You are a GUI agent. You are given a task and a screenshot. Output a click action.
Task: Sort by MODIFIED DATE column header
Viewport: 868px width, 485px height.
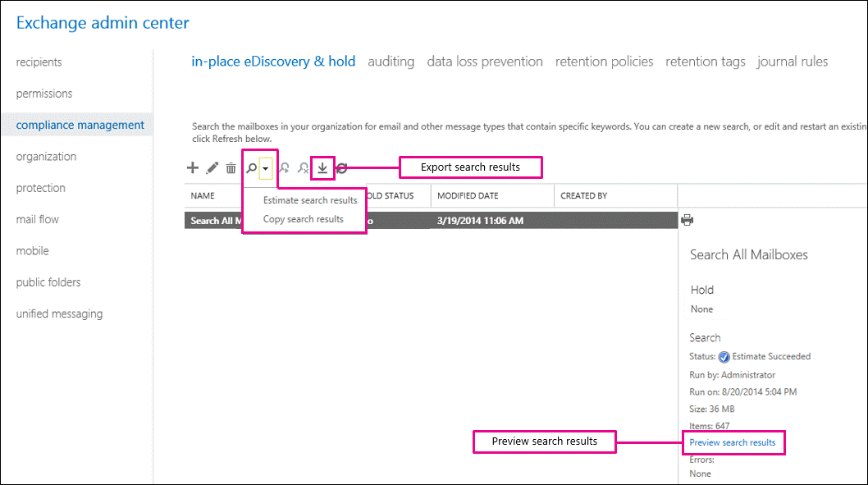tap(468, 196)
